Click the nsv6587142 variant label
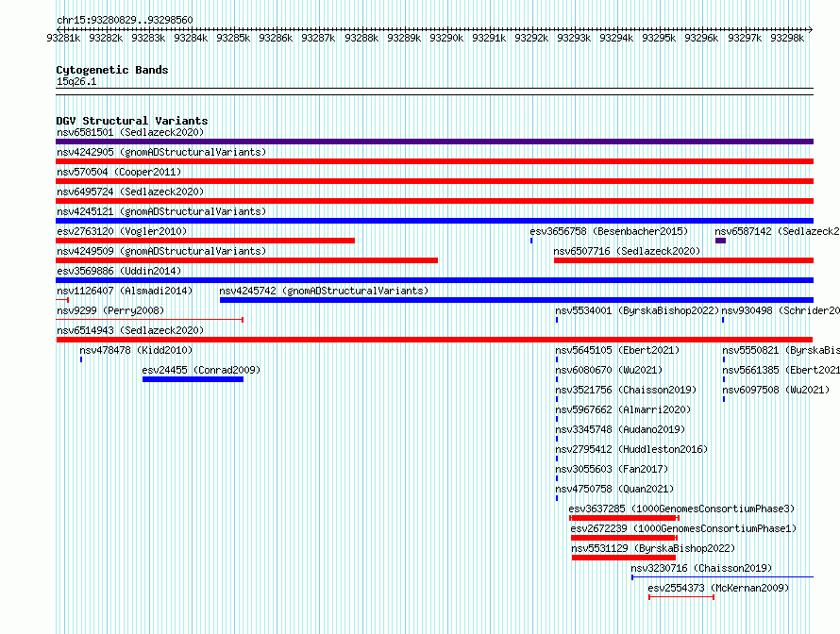The image size is (840, 634). tap(777, 231)
